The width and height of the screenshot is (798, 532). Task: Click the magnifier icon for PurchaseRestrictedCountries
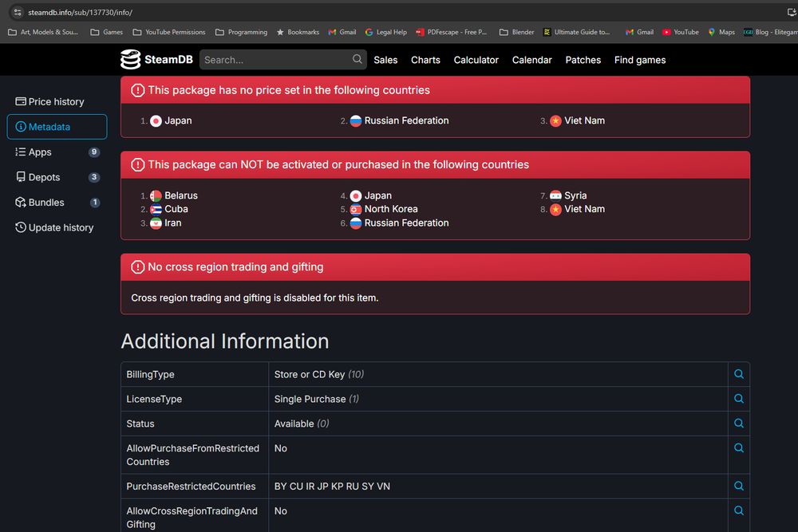pos(739,487)
